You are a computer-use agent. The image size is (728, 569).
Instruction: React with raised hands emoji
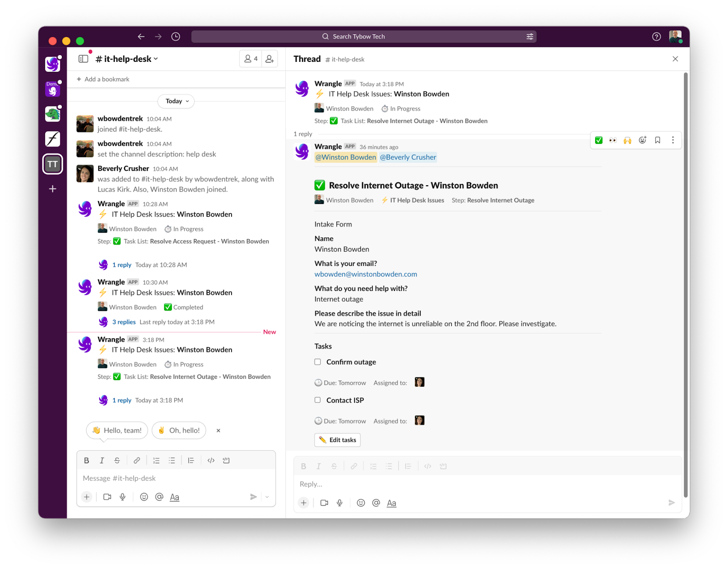[627, 140]
